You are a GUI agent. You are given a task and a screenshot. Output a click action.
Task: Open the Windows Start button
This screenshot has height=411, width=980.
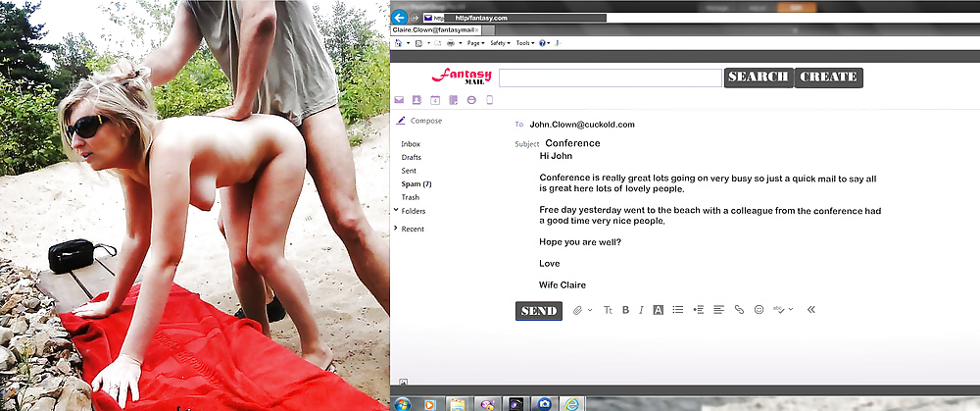(x=402, y=403)
